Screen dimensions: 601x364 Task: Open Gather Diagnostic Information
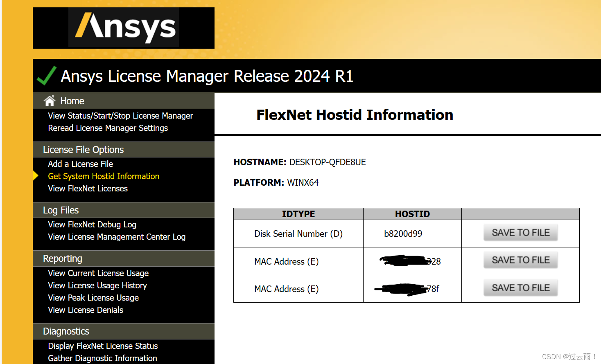coord(102,358)
